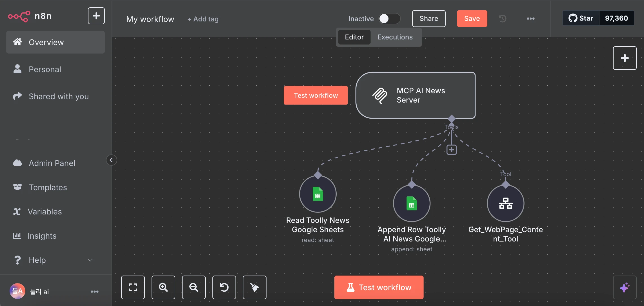Click the 툴리 ai user avatar
Viewport: 644px width, 306px height.
tap(17, 291)
